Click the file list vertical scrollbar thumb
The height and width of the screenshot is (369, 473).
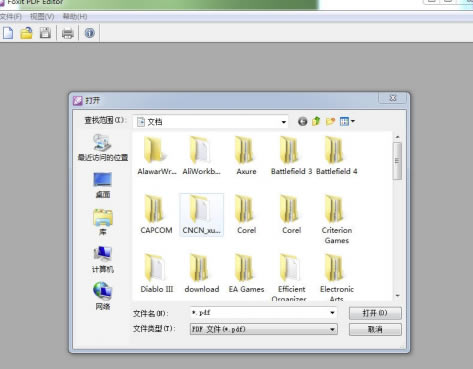[x=397, y=161]
